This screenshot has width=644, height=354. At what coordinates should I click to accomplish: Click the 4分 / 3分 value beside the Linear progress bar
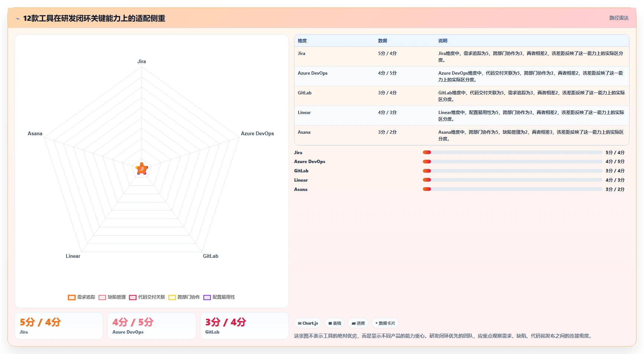[615, 180]
